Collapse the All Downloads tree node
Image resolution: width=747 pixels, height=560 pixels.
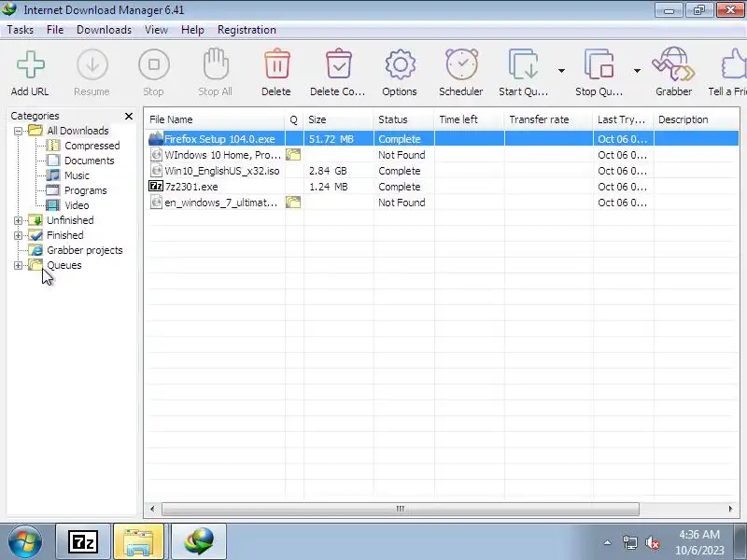[x=18, y=131]
